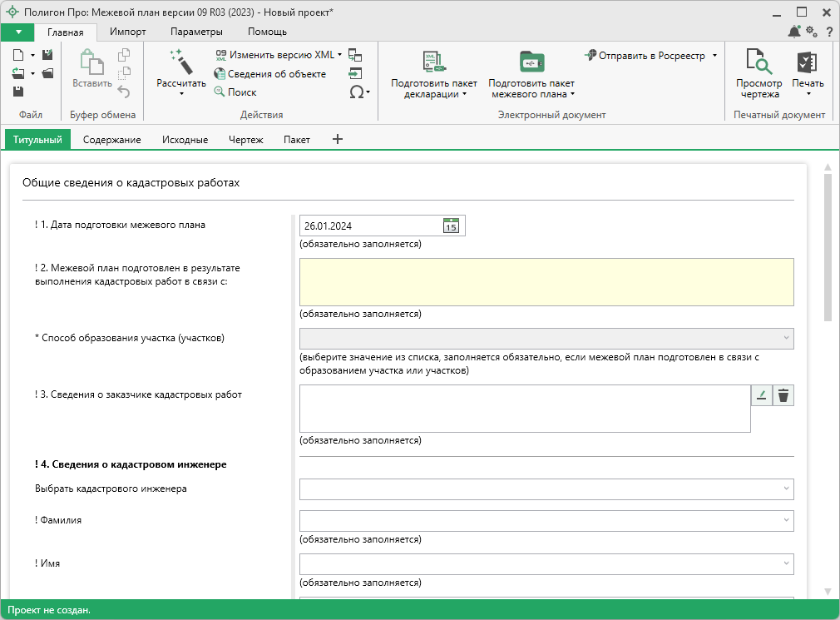Click the yellow cadastral works reason field

[546, 282]
